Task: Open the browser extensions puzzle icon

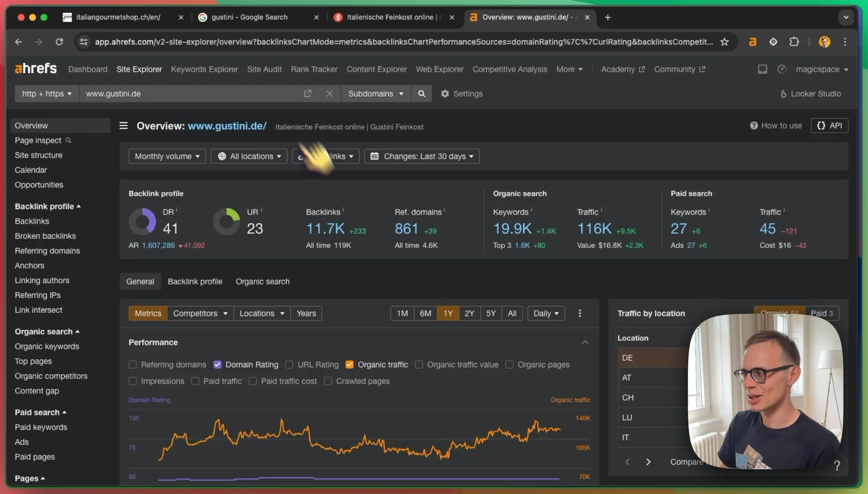Action: point(794,42)
